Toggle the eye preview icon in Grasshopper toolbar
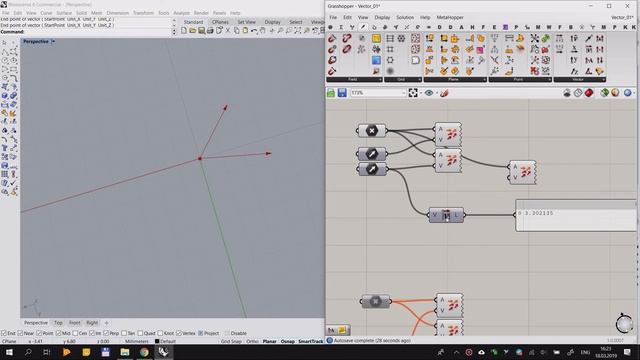This screenshot has height=360, width=640. (x=429, y=93)
